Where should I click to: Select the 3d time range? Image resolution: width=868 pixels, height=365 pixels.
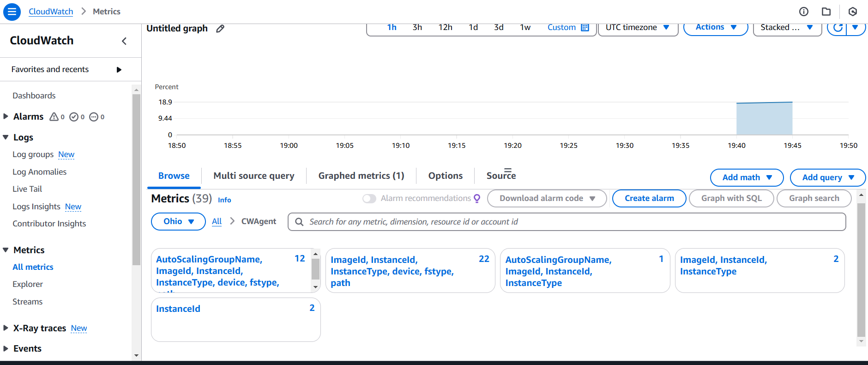499,27
